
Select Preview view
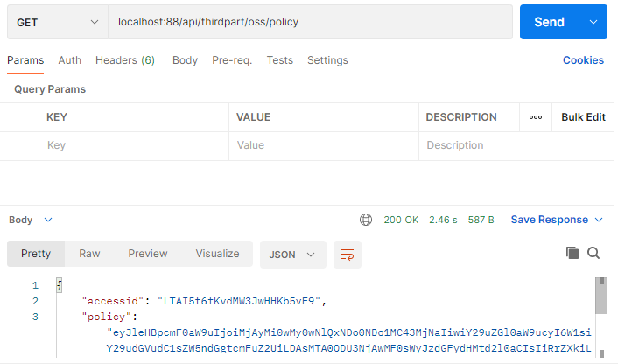click(x=148, y=254)
